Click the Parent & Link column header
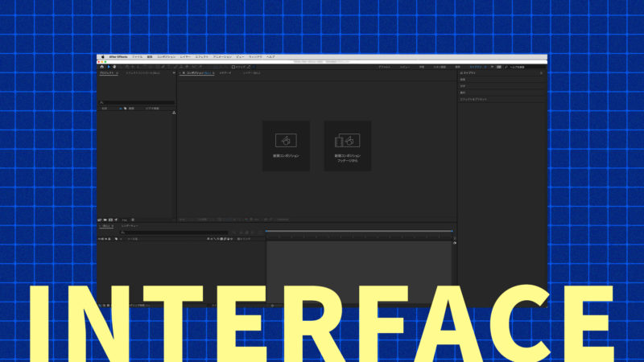644x362 pixels. 246,239
